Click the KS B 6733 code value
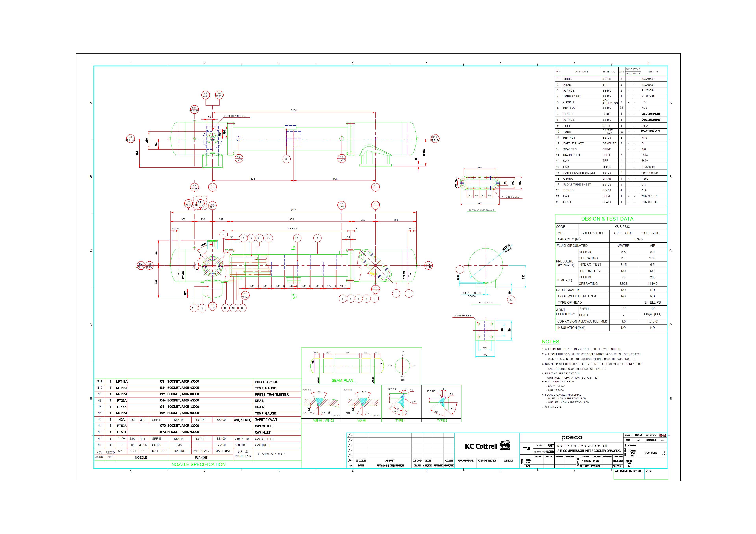Viewport: 756px width, 534px height. click(x=622, y=226)
